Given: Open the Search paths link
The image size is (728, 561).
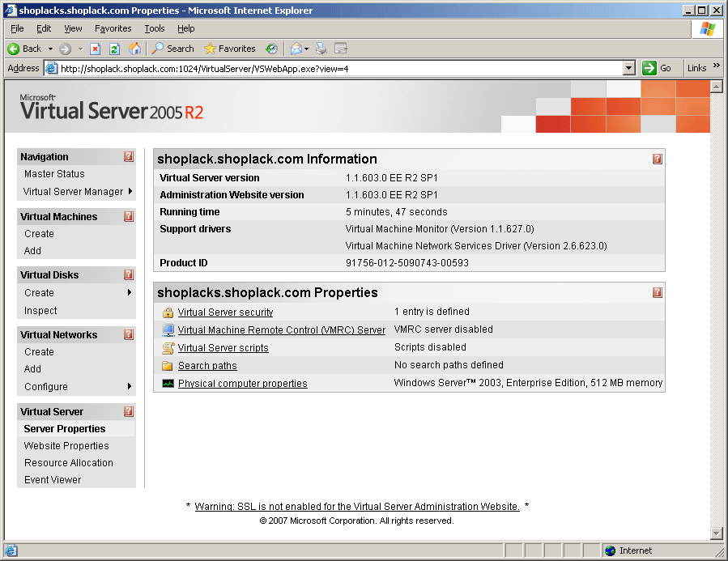Looking at the screenshot, I should (207, 366).
